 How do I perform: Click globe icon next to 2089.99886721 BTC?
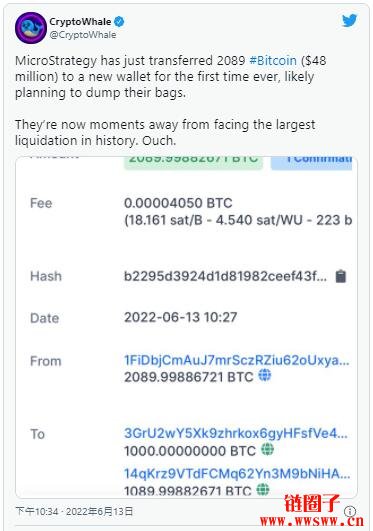[265, 375]
